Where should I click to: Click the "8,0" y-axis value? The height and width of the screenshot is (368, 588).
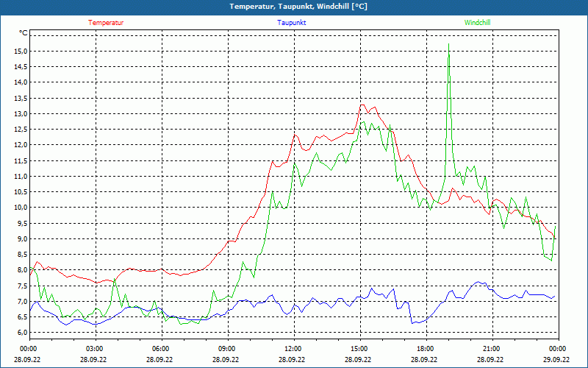click(x=23, y=270)
